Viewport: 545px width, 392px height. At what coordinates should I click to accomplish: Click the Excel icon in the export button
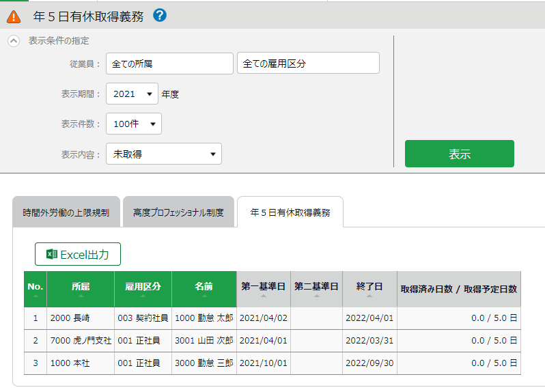[x=51, y=254]
